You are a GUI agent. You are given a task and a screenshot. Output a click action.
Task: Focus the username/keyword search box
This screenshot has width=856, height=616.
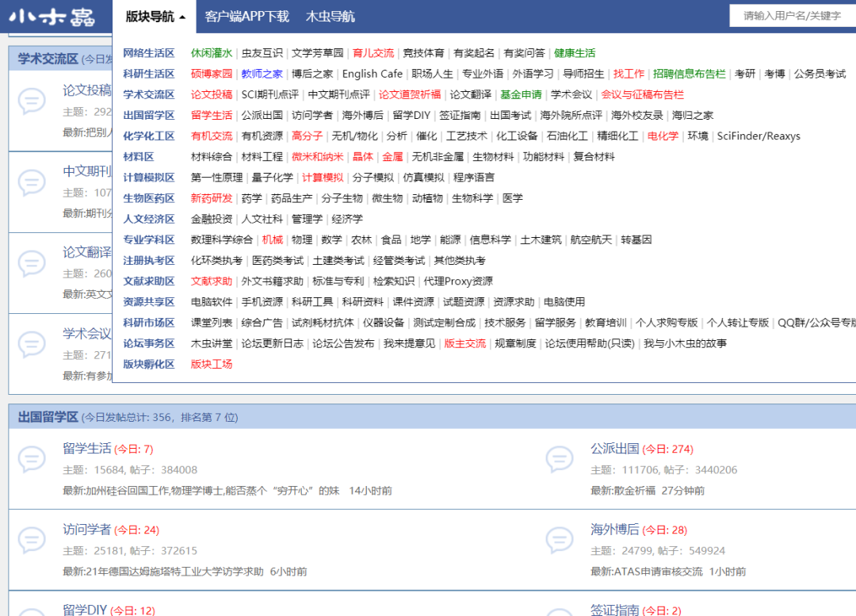(x=793, y=16)
